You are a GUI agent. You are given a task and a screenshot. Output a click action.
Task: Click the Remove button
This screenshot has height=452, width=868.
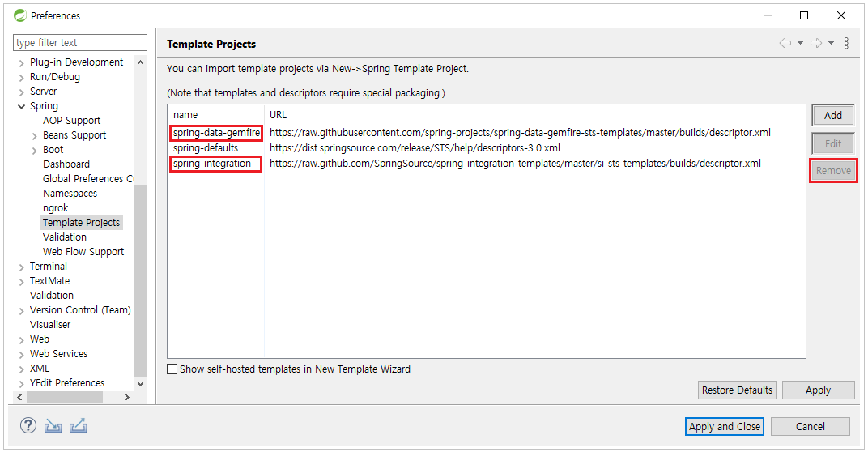coord(832,171)
